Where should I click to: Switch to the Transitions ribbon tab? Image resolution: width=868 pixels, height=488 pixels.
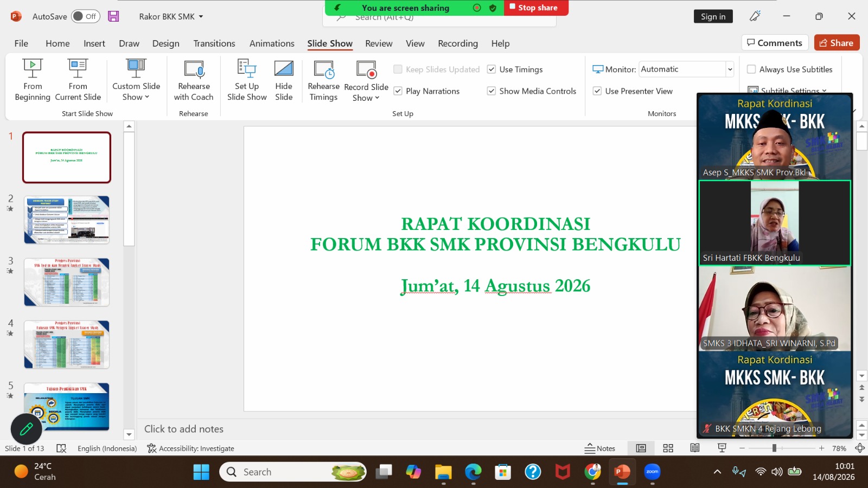(214, 43)
